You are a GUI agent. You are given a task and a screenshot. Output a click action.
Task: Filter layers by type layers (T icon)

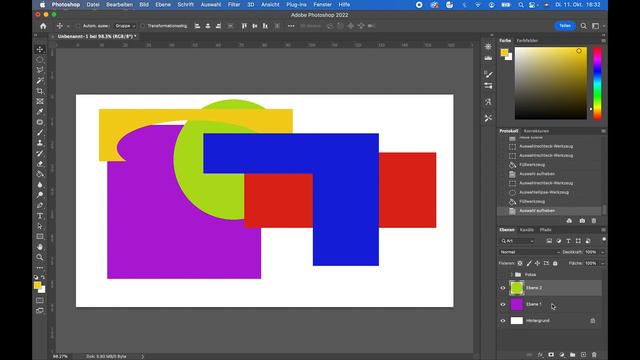point(569,241)
